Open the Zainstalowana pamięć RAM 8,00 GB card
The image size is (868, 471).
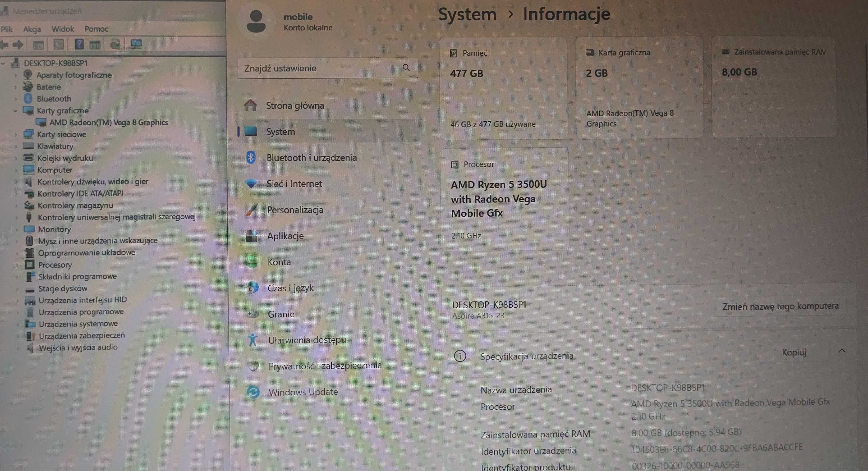pos(774,87)
